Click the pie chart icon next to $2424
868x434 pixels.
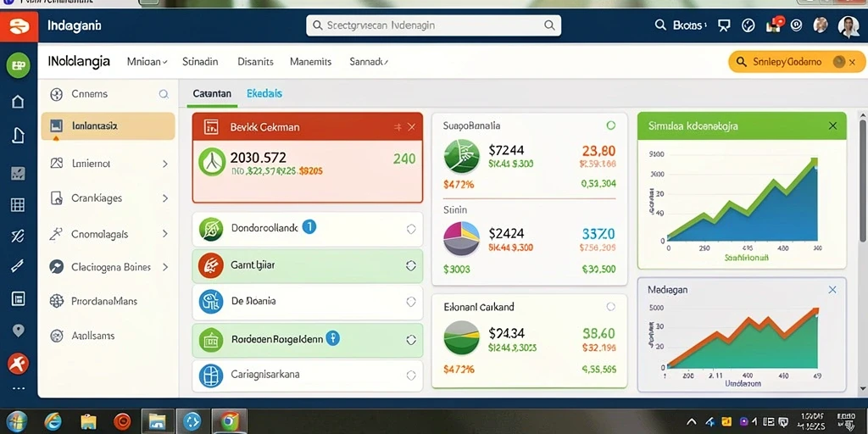pos(462,238)
